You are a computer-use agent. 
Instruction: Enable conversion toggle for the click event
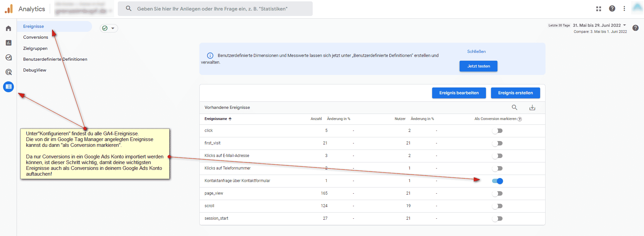pos(497,131)
